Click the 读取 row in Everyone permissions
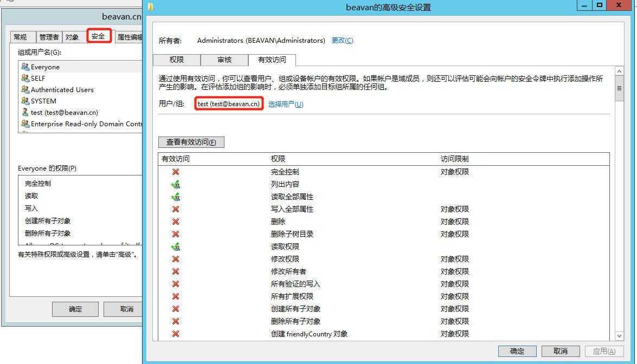 click(80, 196)
